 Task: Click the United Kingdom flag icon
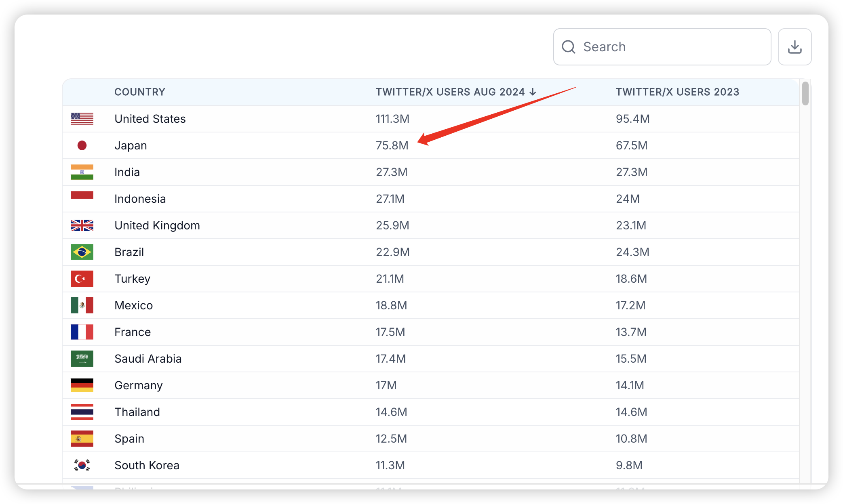[x=82, y=225]
